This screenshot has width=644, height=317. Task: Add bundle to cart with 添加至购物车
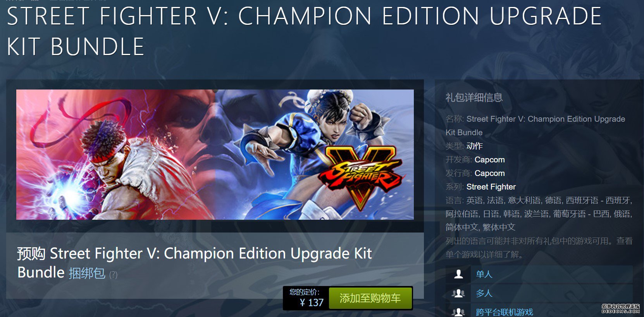(x=370, y=298)
